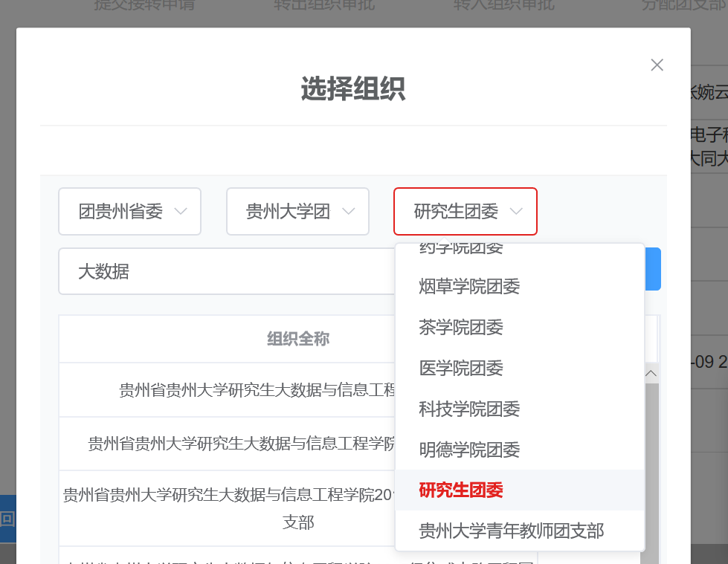
Task: Click the search field containing 大数据
Action: 223,271
